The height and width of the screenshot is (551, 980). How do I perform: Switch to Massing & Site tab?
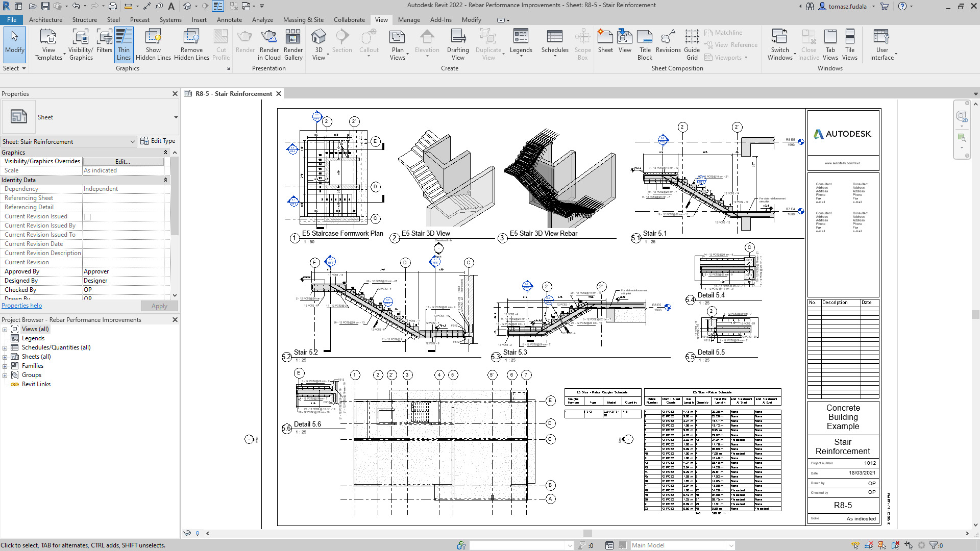coord(303,20)
